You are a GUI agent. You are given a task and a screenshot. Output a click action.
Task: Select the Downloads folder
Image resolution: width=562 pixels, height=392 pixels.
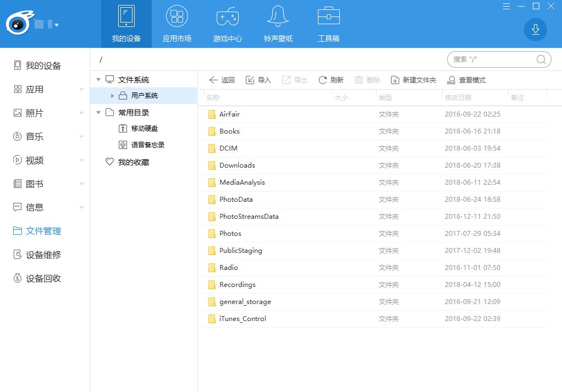(x=372, y=165)
